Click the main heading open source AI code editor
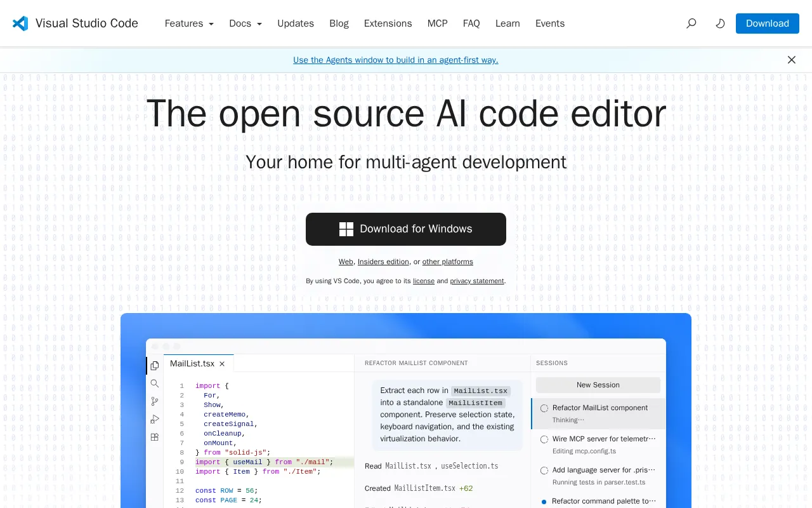Viewport: 812px width, 508px height. tap(406, 114)
